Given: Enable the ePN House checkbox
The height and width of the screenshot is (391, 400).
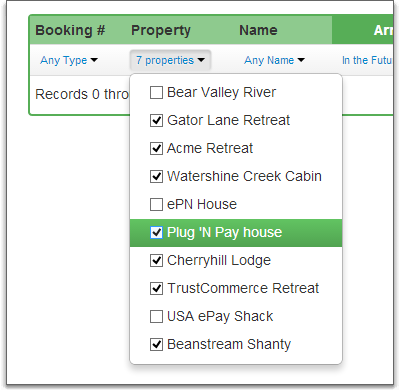Looking at the screenshot, I should (x=156, y=204).
